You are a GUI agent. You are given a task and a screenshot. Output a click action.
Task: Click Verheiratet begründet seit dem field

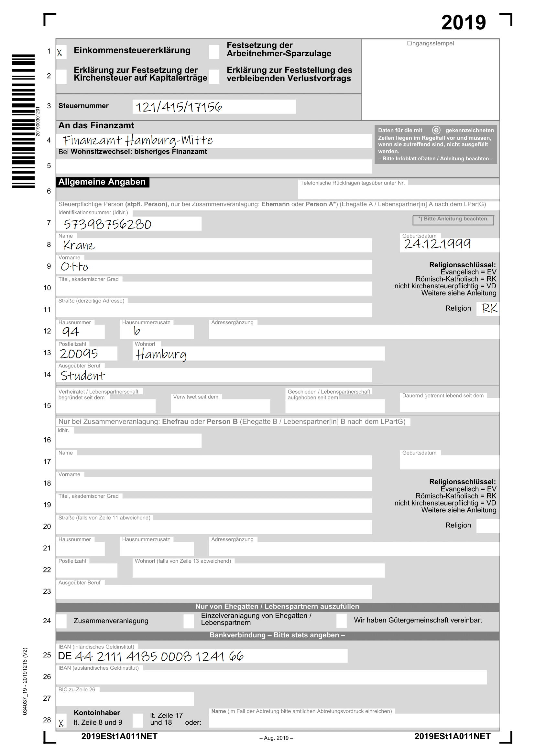[x=106, y=407]
